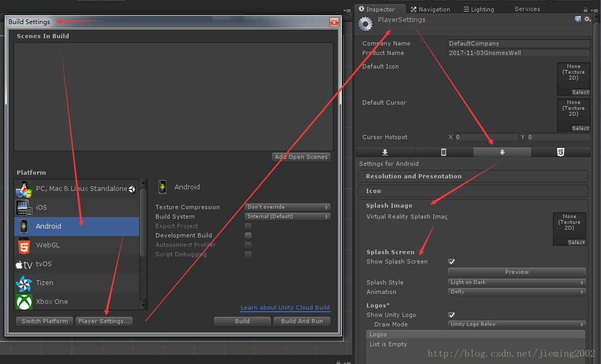Image resolution: width=601 pixels, height=364 pixels.
Task: Switch to the Services tab
Action: [x=527, y=9]
